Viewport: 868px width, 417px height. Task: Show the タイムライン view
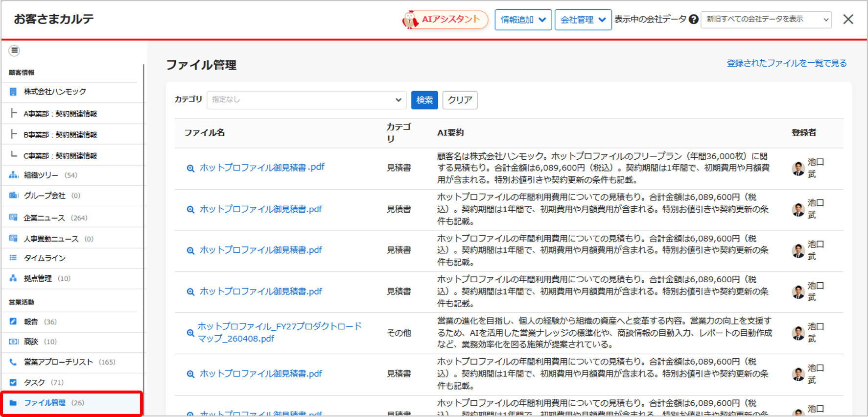pyautogui.click(x=45, y=258)
